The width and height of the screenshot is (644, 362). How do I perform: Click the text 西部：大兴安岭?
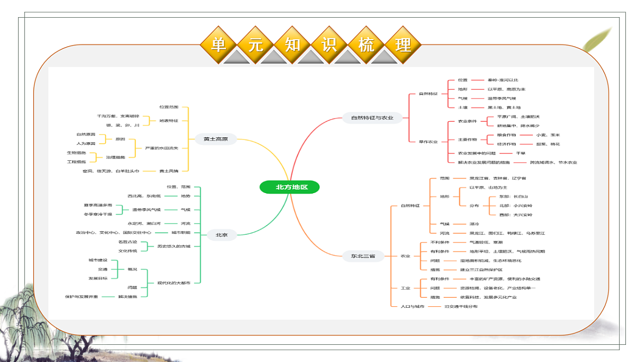coord(516,215)
